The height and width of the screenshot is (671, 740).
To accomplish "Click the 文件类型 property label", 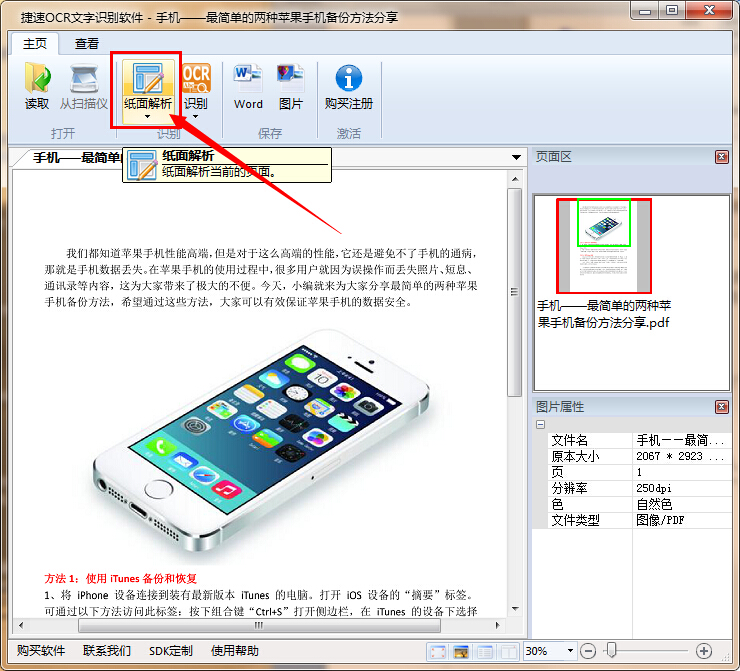I will (x=575, y=520).
